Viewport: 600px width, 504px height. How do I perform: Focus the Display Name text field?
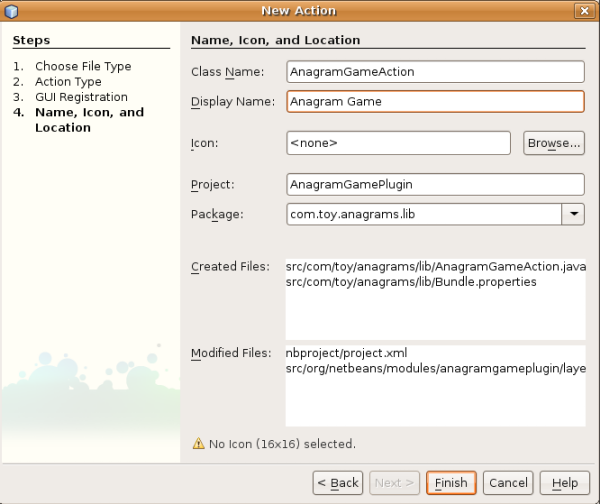click(434, 101)
